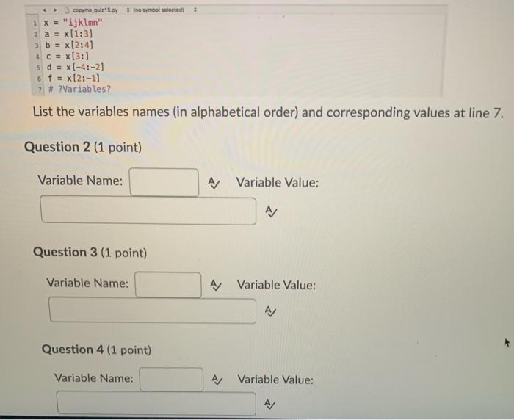
Task: Click the comment line '# ?Variables?'
Action: point(79,89)
